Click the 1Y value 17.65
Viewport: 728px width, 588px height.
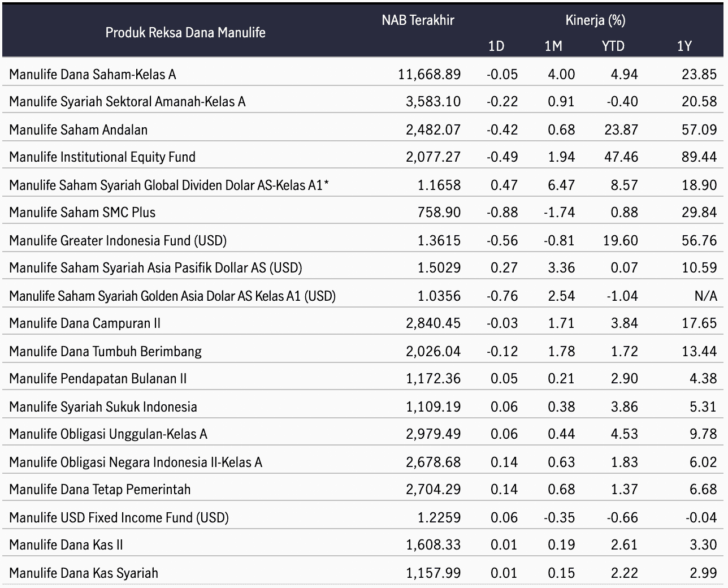pyautogui.click(x=699, y=323)
